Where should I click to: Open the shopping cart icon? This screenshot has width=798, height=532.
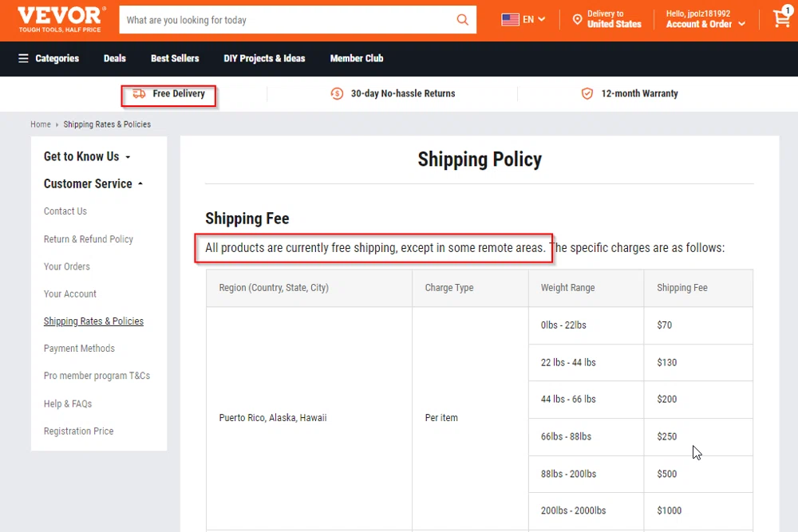click(780, 19)
